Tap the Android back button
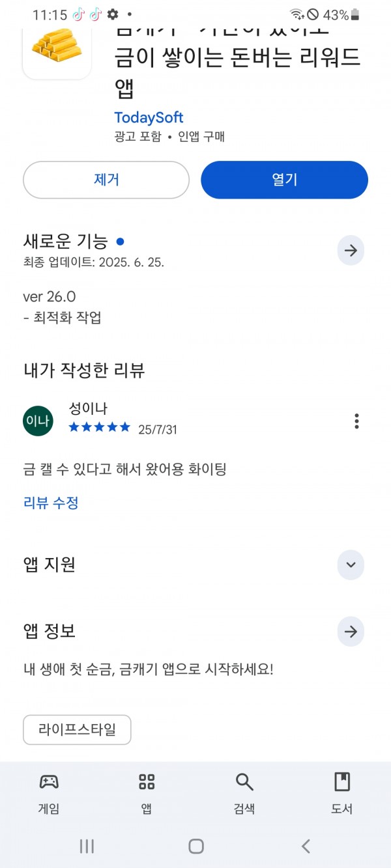Viewport: 391px width, 868px height. coord(306,846)
